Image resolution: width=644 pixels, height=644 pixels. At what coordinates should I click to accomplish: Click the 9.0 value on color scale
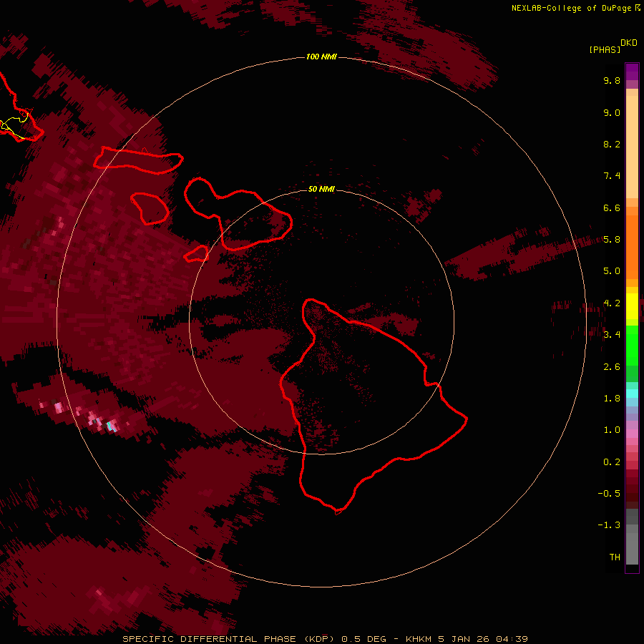(612, 112)
